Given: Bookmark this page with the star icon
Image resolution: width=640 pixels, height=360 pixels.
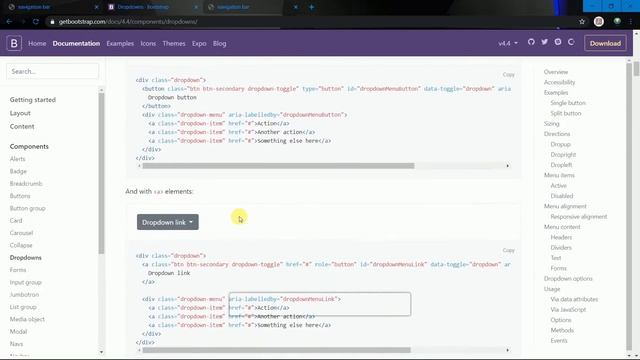Looking at the screenshot, I should pyautogui.click(x=582, y=22).
